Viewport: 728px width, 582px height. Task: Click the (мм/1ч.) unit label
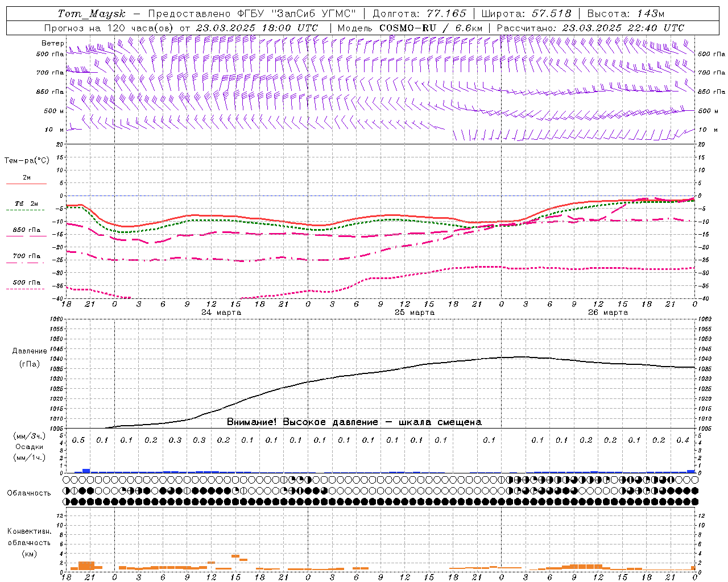click(29, 458)
